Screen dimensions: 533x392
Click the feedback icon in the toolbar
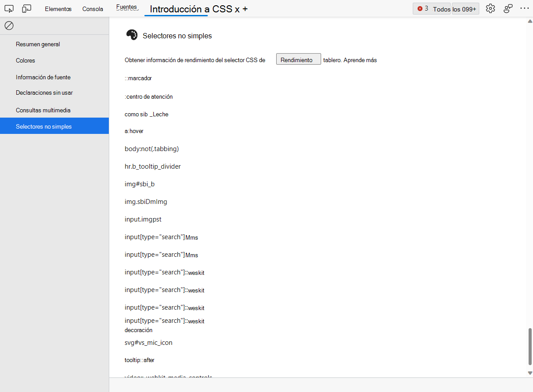(x=508, y=8)
